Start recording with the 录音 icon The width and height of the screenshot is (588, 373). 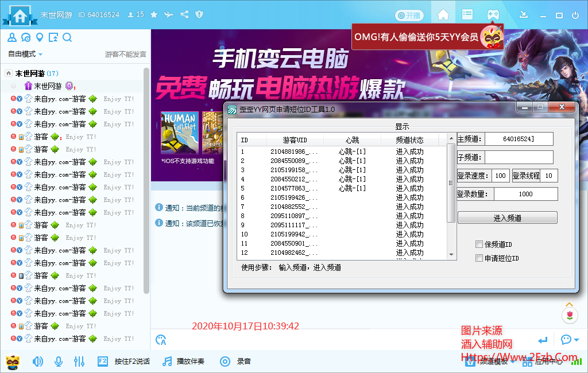[225, 362]
